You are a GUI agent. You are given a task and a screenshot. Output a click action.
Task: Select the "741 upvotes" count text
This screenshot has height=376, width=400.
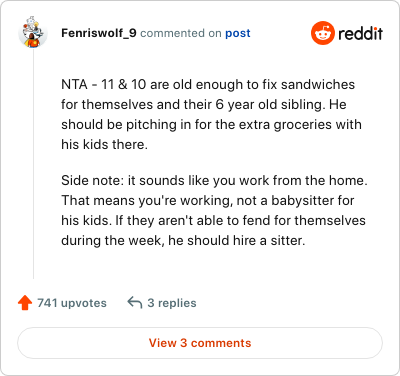point(72,303)
